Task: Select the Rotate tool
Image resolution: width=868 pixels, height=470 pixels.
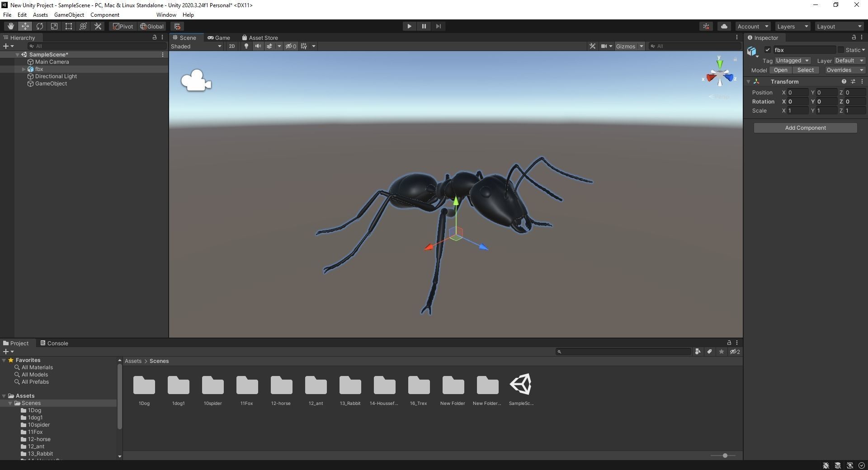Action: pyautogui.click(x=39, y=26)
